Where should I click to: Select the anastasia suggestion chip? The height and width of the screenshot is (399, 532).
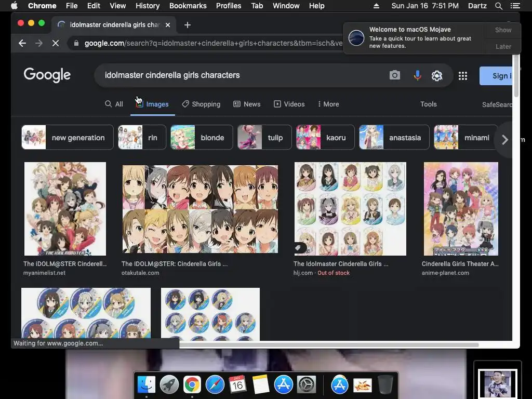(394, 137)
